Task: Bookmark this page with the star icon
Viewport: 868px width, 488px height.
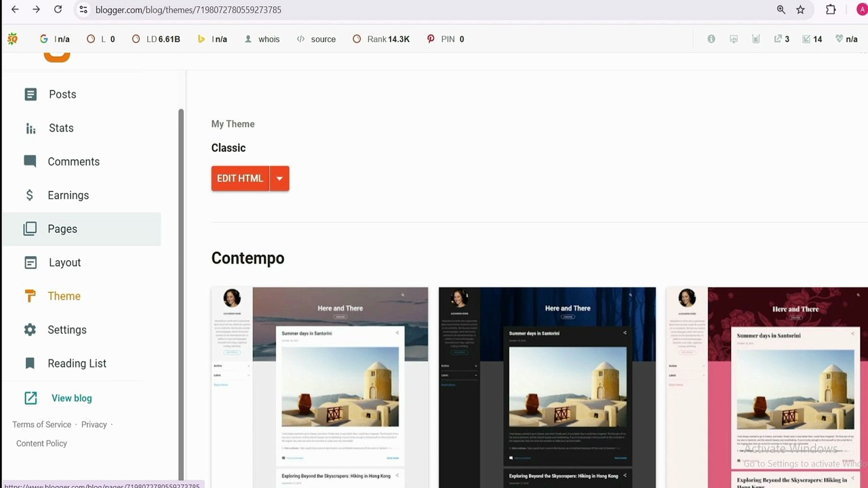Action: 801,9
